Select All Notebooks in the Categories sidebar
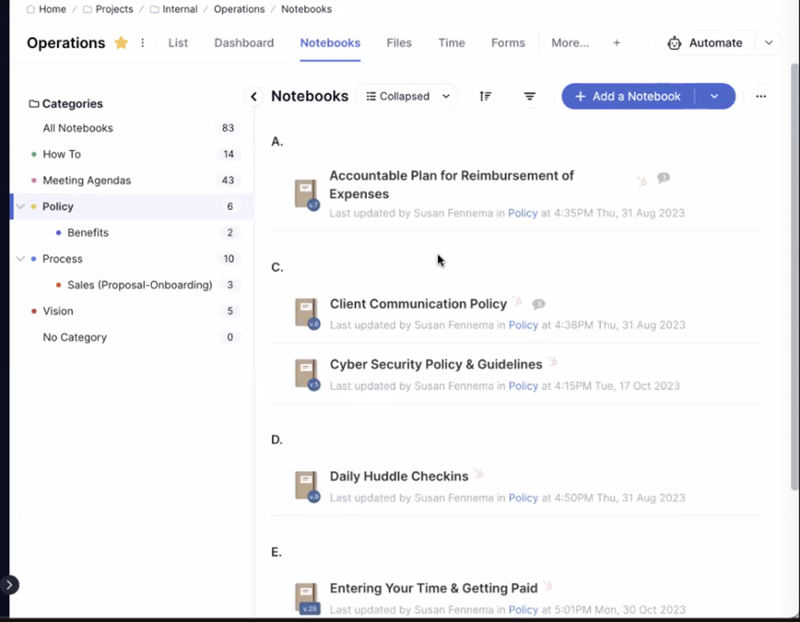Screen dimensions: 800x622 tap(78, 128)
